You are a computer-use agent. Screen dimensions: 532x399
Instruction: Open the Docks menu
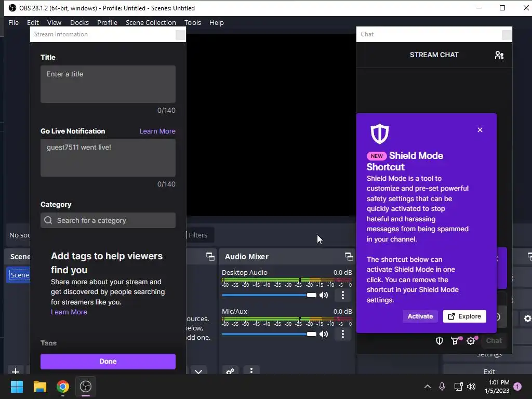click(79, 22)
